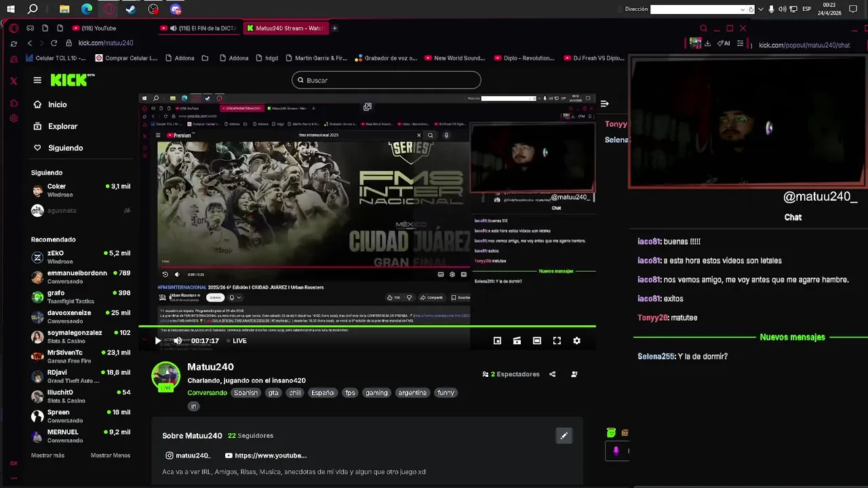
Task: Open grafo's recommended channel
Action: point(81,297)
